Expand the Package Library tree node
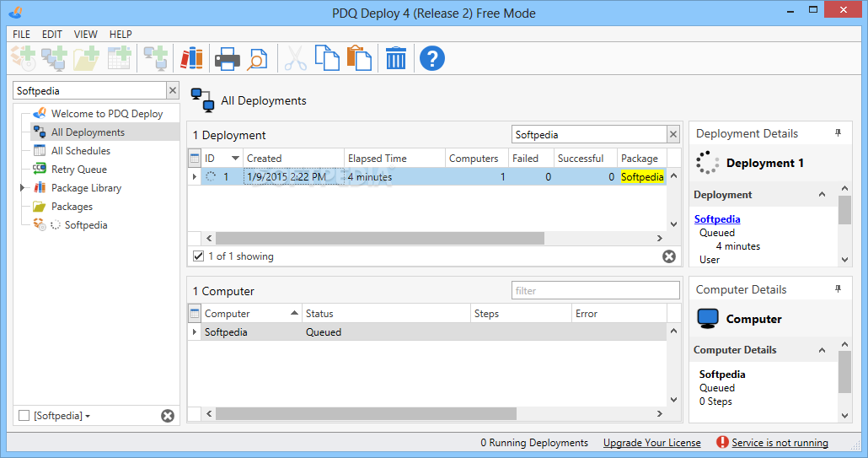 coord(22,188)
